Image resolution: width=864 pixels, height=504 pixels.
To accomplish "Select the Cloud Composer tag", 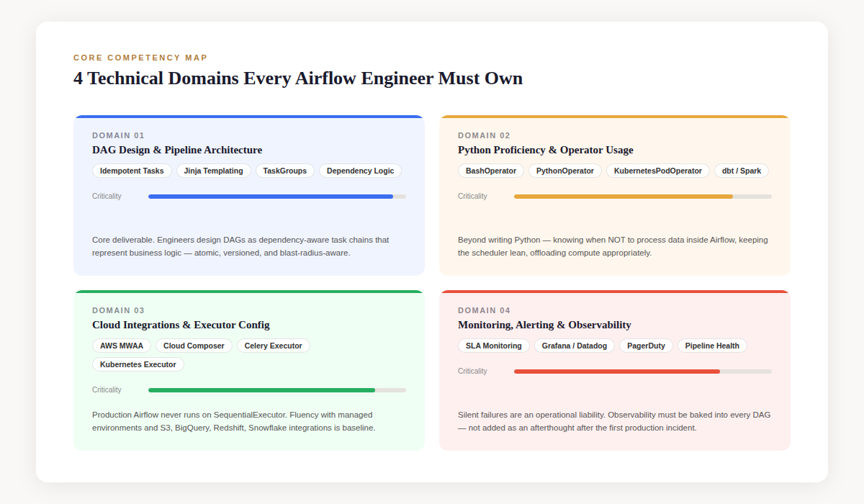I will tap(194, 346).
